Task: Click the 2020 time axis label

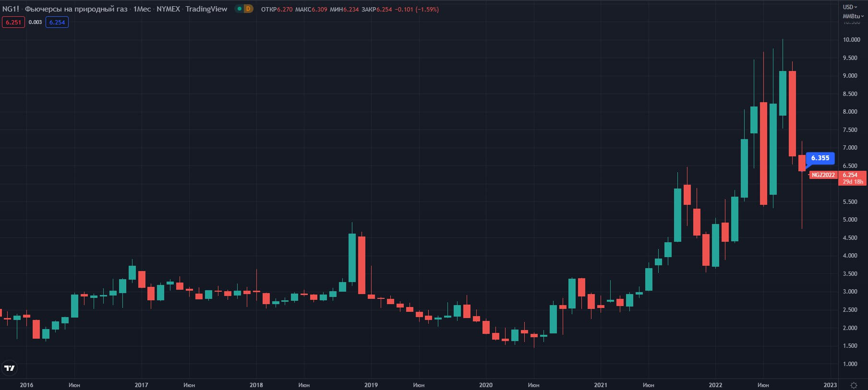Action: point(486,385)
